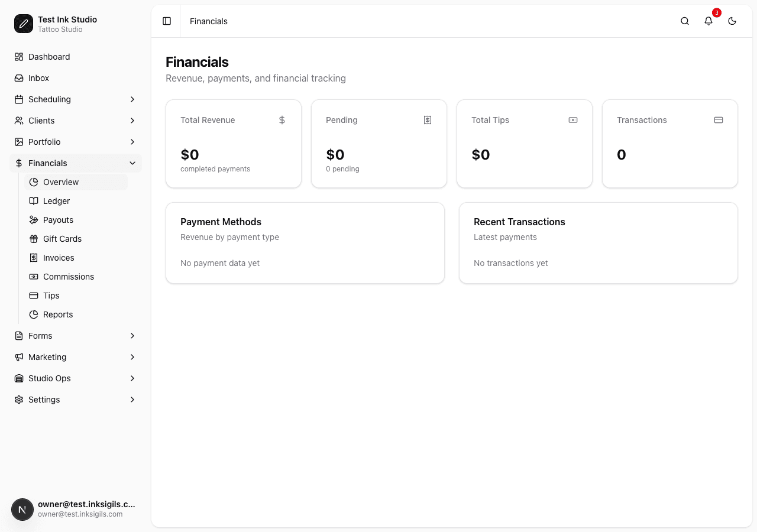Switch to dark mode with moon icon
757x532 pixels.
point(732,21)
